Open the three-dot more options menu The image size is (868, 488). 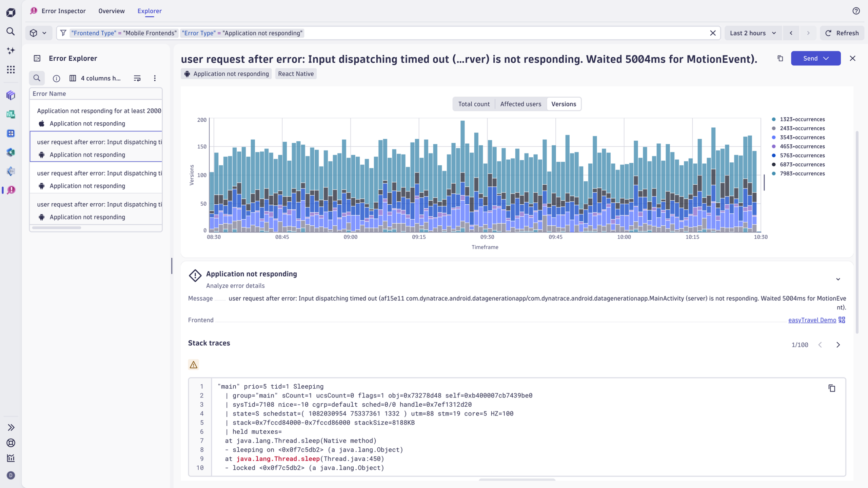[155, 78]
